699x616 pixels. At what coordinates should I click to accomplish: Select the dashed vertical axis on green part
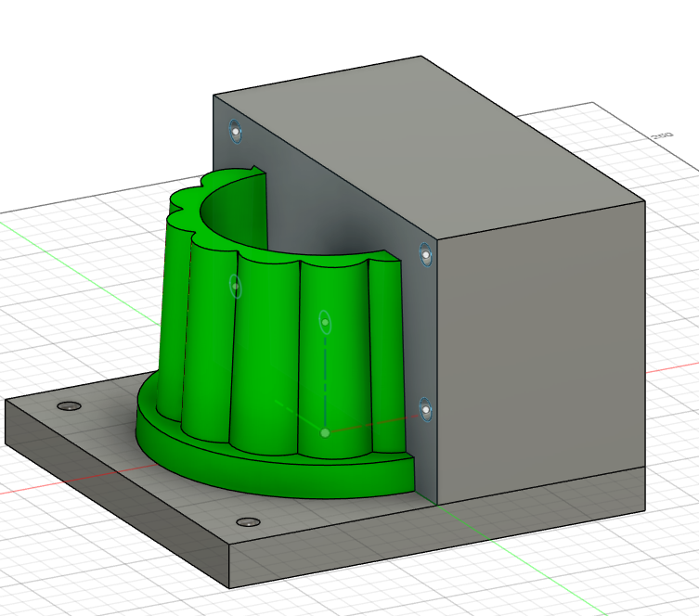325,380
